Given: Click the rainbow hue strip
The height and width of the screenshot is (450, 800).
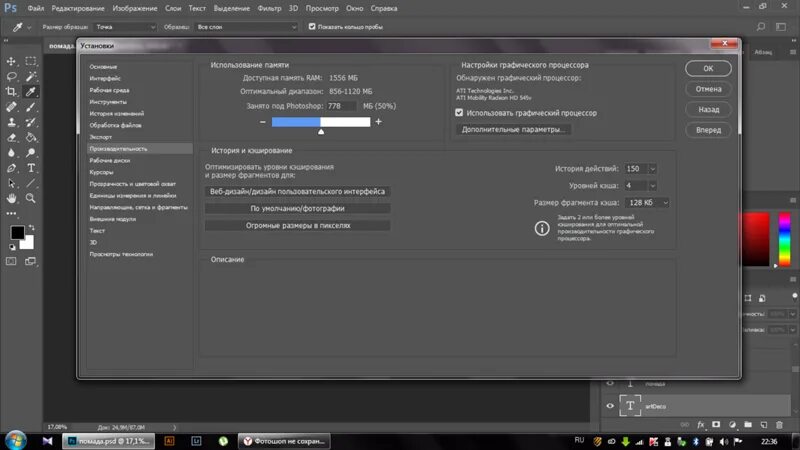Looking at the screenshot, I should point(784,239).
